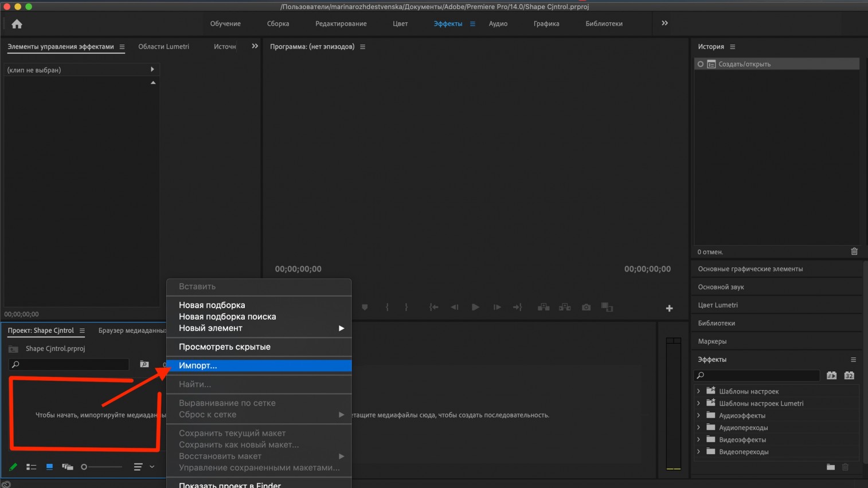This screenshot has width=868, height=488.
Task: Add marker in Program monitor
Action: point(365,308)
